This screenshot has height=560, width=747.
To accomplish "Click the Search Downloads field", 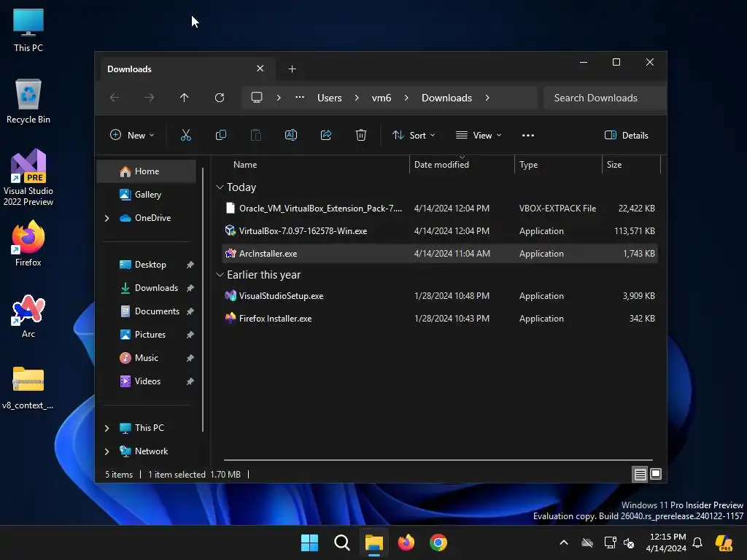I will point(605,98).
